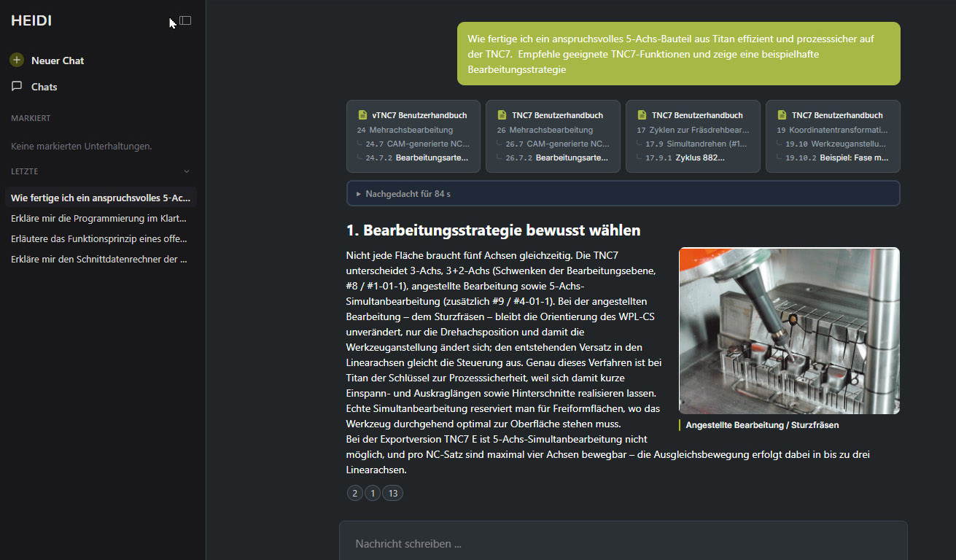Click the plus icon for Neuer Chat
Viewport: 956px width, 560px height.
17,61
